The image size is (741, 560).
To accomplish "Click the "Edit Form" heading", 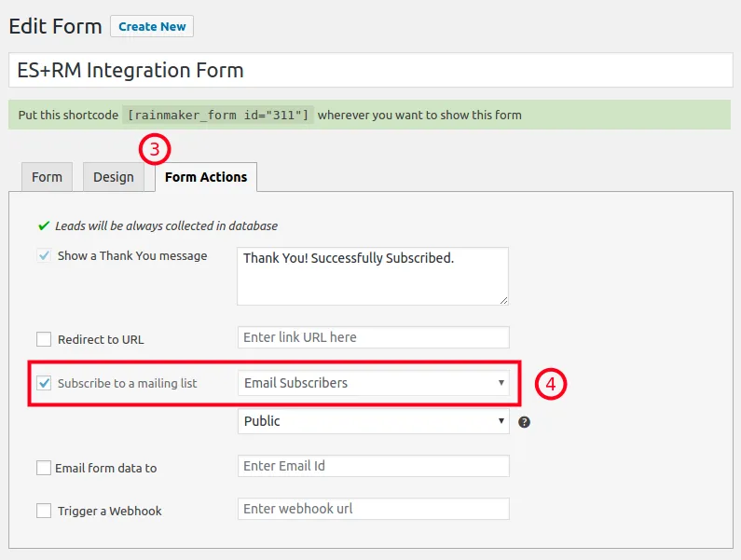I will tap(55, 26).
